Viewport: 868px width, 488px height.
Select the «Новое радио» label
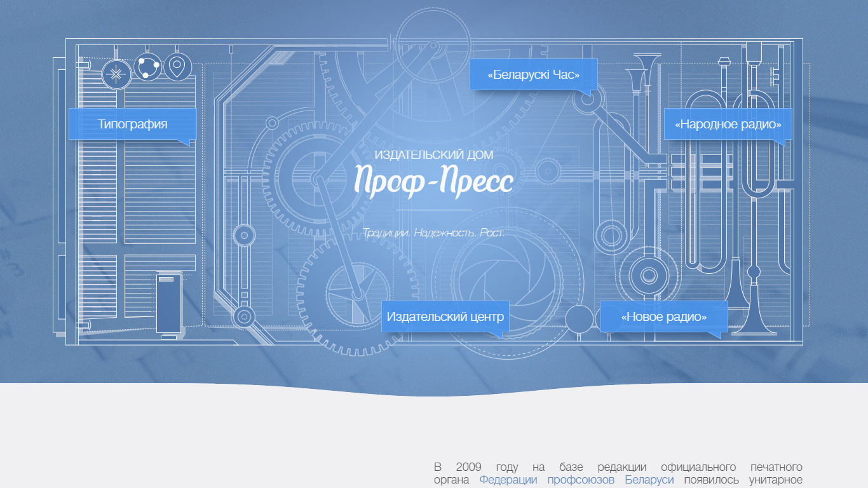[664, 316]
